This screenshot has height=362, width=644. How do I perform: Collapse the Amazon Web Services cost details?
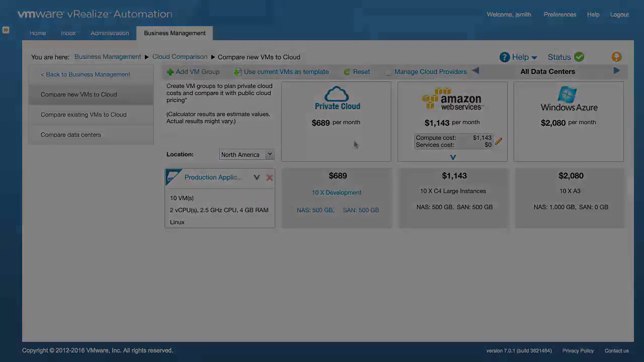tap(453, 157)
